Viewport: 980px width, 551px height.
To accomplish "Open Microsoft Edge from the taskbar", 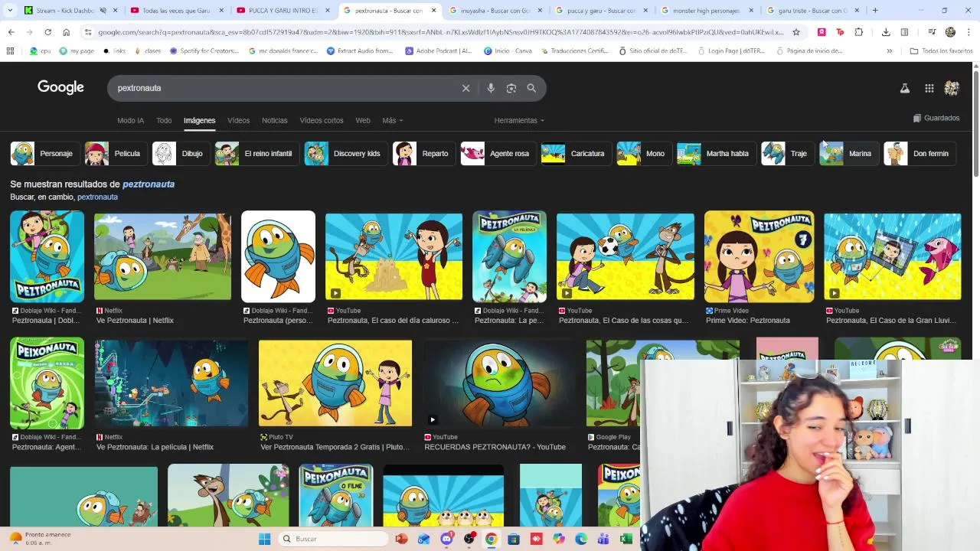I will click(x=581, y=539).
